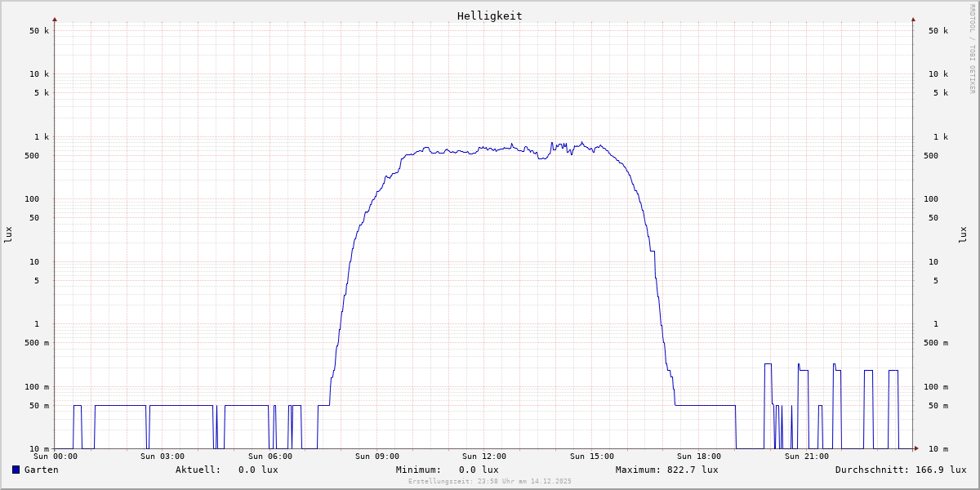Image resolution: width=980 pixels, height=490 pixels.
Task: Click the Sun 18:00 time axis label
Action: (x=699, y=457)
